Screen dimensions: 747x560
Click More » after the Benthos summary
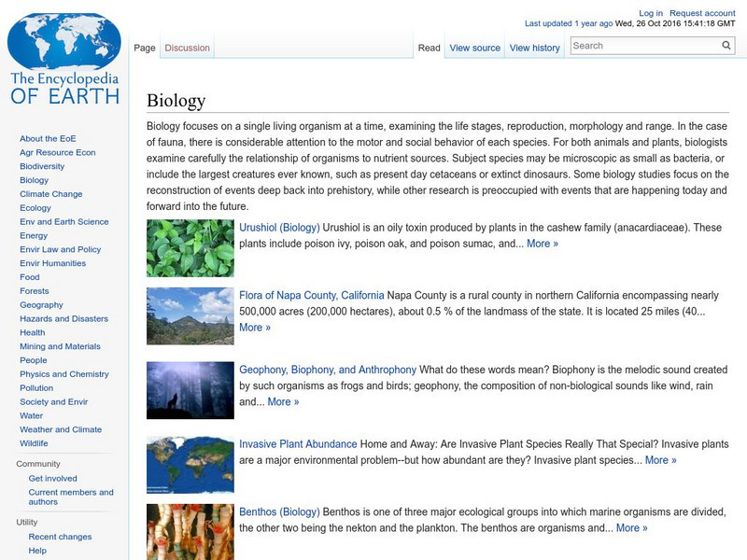tap(632, 527)
